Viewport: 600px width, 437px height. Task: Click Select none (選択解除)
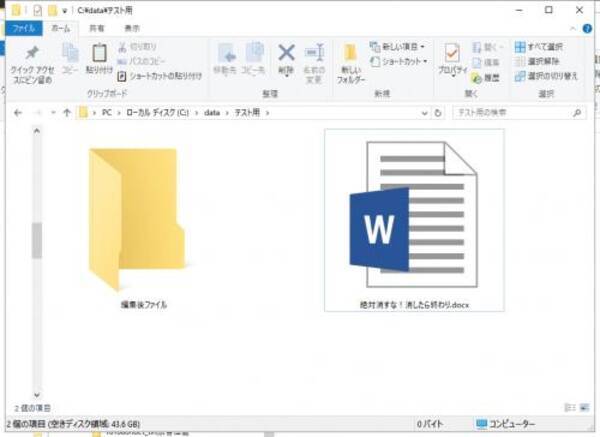[537, 61]
